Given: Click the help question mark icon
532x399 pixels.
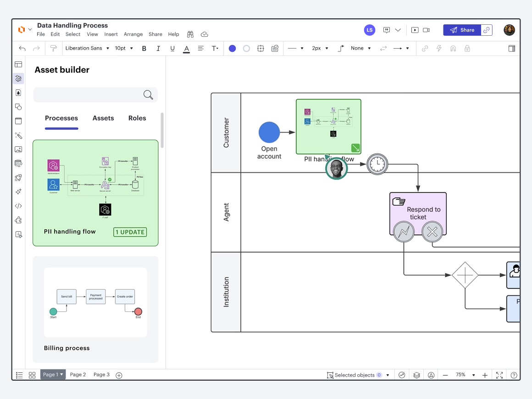Looking at the screenshot, I should 514,375.
